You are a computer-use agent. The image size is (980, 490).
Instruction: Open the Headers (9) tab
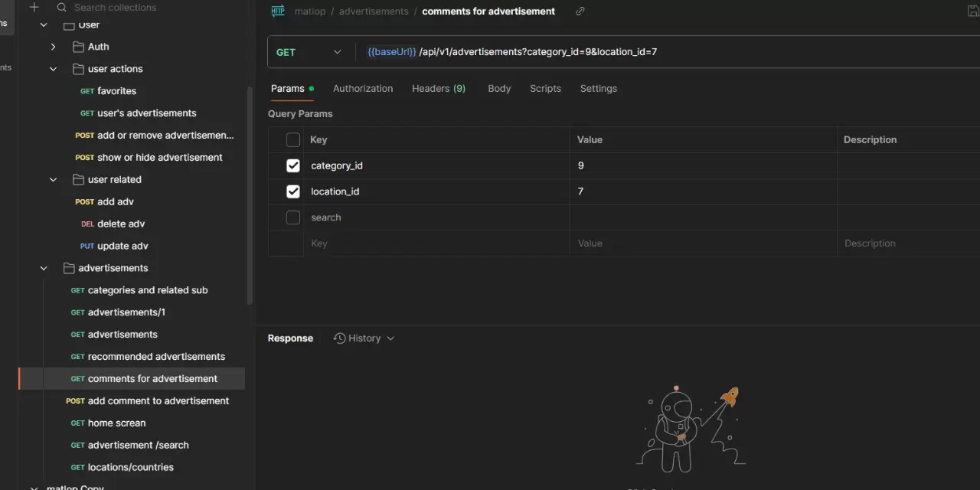438,89
